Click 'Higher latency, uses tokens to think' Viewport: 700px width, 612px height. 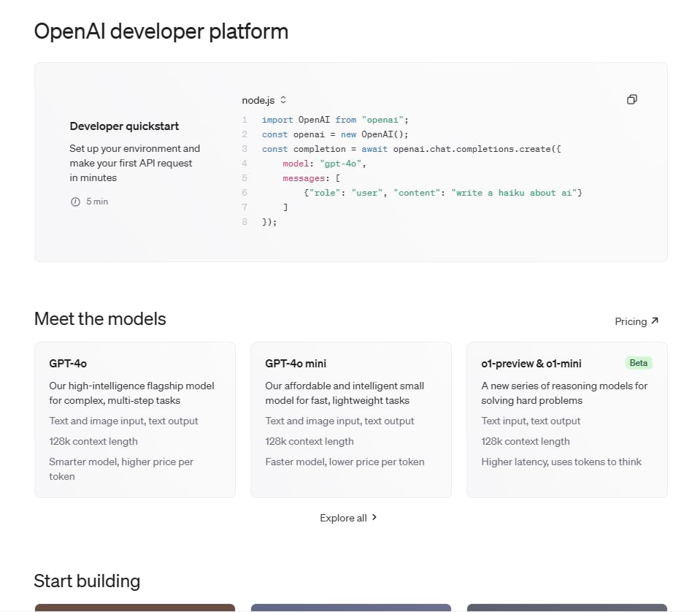561,462
